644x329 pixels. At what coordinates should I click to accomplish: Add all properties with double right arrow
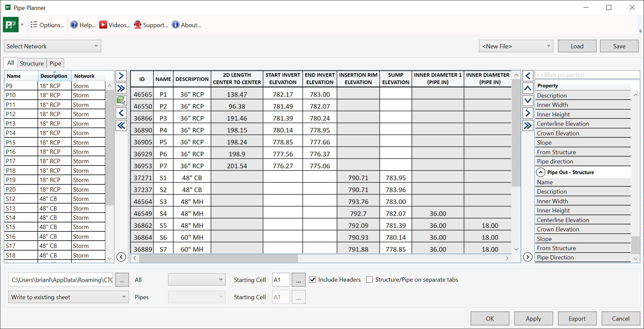pos(528,125)
